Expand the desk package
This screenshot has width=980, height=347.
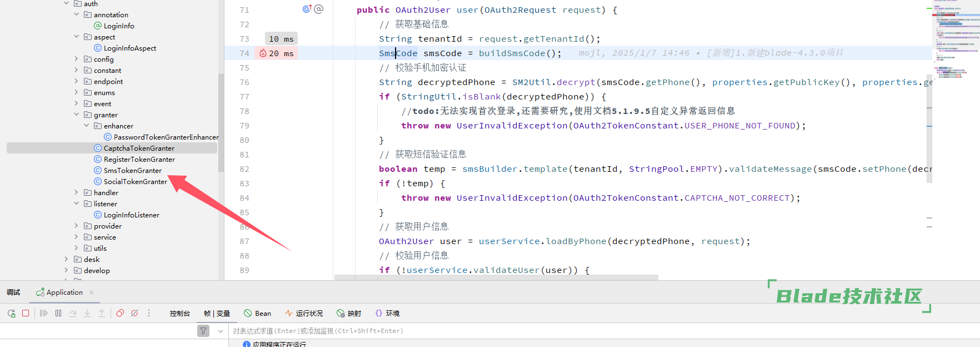click(67, 259)
